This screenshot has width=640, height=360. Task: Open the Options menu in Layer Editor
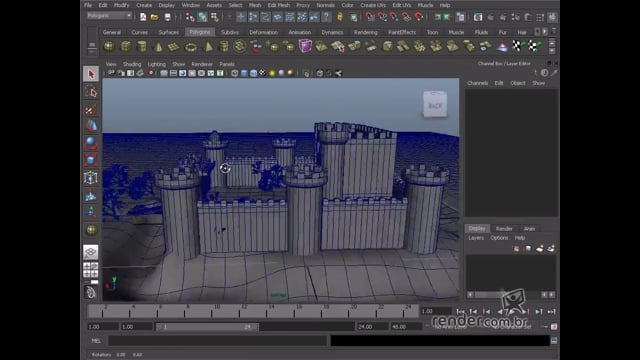(499, 238)
